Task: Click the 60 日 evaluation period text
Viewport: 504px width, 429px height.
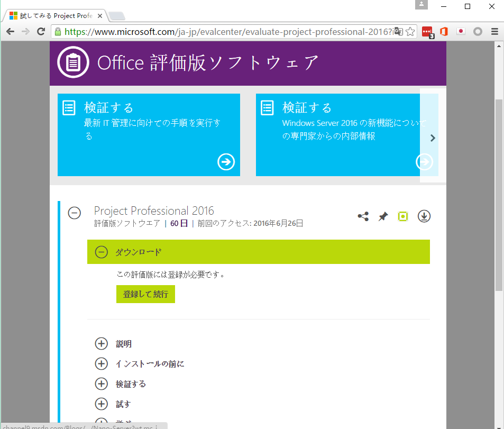Action: point(179,223)
